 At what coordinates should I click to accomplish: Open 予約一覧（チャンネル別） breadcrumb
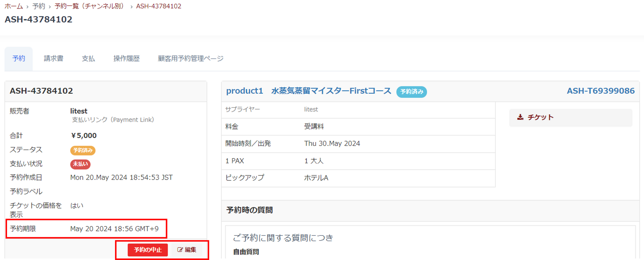89,6
